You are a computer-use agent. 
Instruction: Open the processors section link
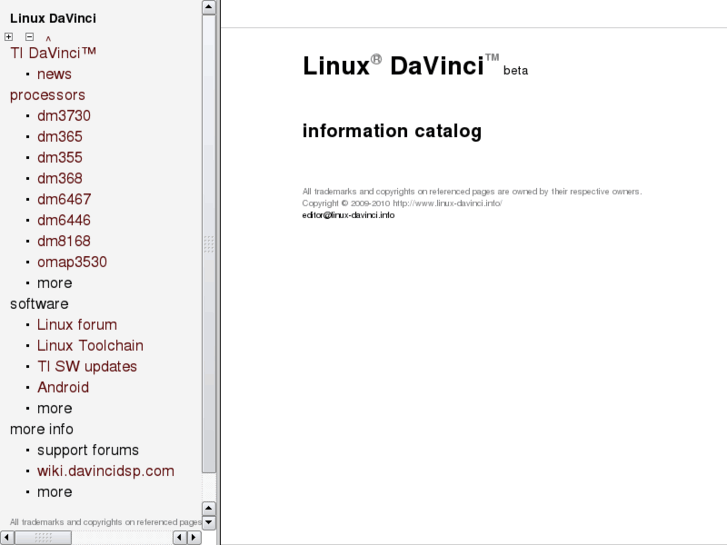pos(48,95)
